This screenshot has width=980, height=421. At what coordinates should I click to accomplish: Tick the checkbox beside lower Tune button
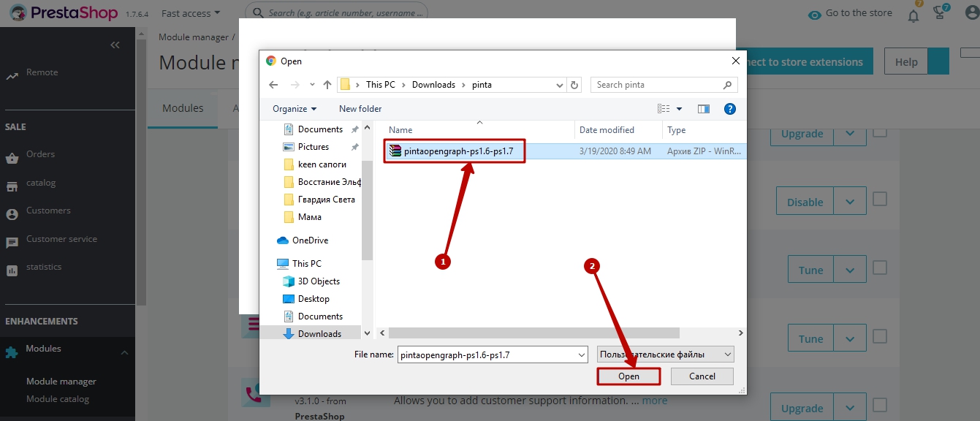(881, 336)
